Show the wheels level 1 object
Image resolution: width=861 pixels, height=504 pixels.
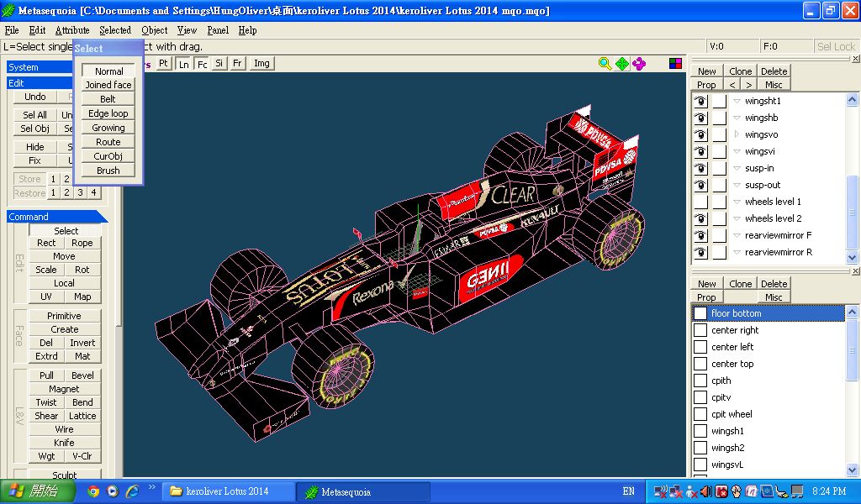(x=700, y=202)
